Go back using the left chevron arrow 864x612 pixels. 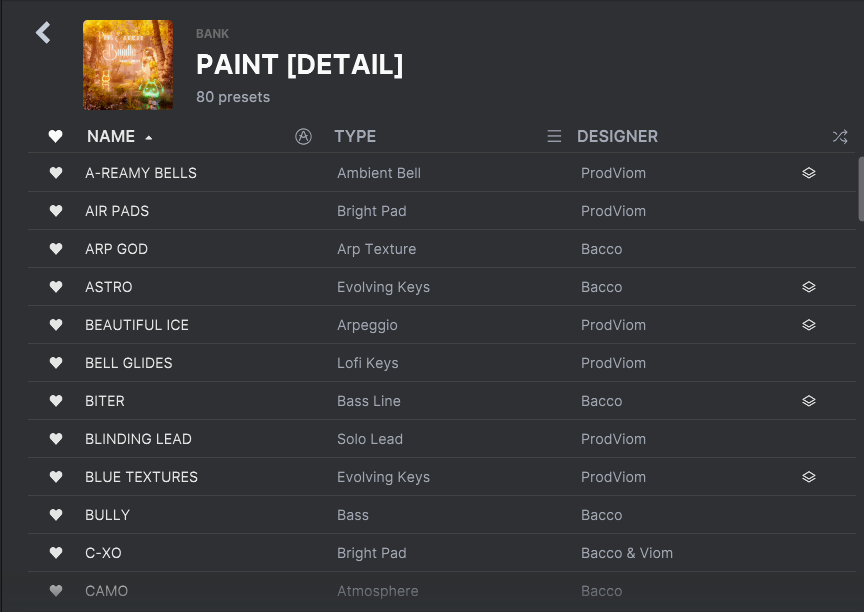(x=43, y=33)
